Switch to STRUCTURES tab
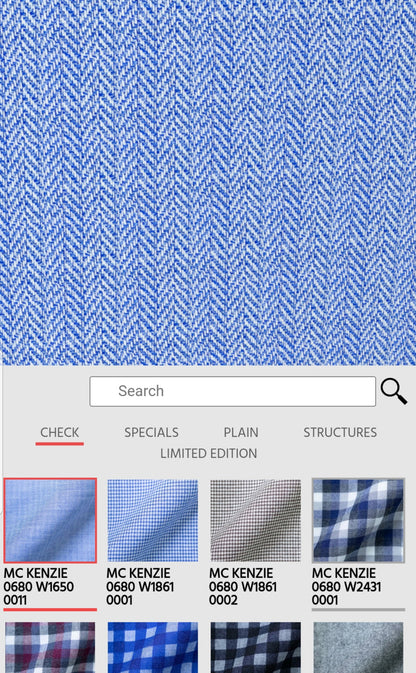416x673 pixels. pyautogui.click(x=340, y=432)
